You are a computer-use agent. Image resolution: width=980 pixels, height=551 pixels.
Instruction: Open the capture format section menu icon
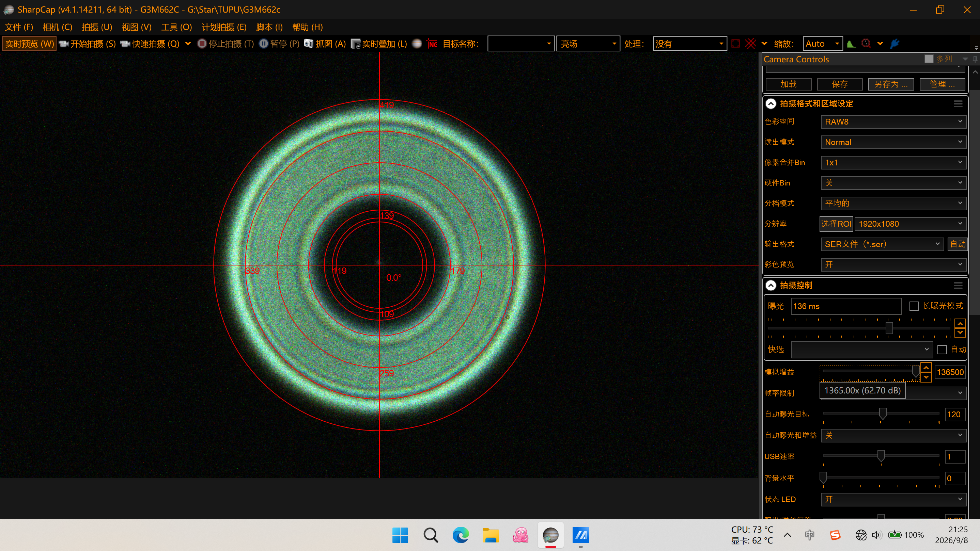[958, 104]
